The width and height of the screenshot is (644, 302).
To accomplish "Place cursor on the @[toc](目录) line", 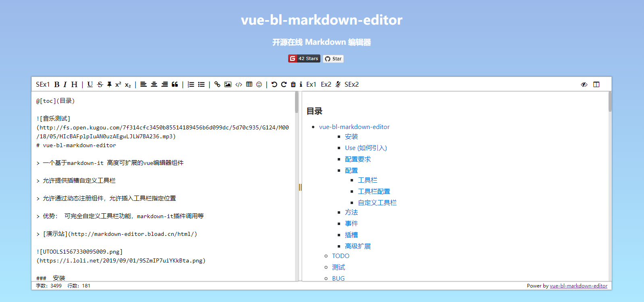I will coord(56,101).
